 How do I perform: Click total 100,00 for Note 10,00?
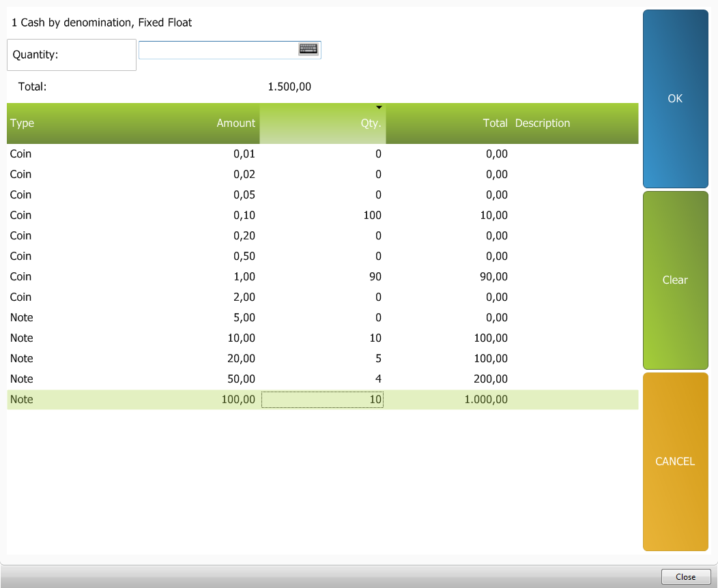tap(491, 338)
